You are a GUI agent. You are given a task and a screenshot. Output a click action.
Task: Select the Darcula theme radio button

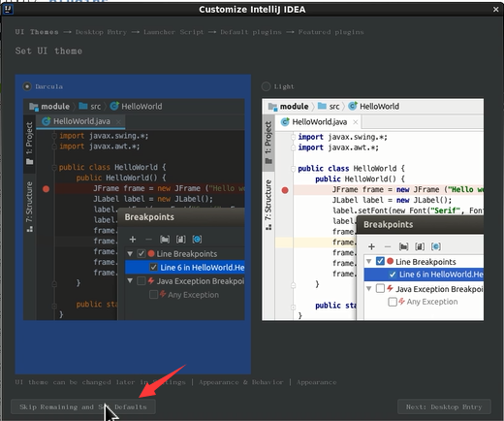tap(27, 86)
